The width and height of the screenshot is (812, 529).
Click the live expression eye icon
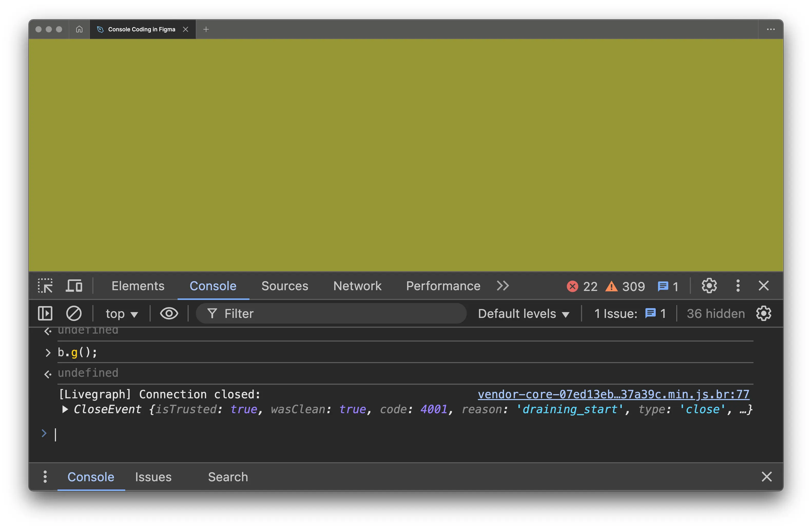[x=169, y=314]
